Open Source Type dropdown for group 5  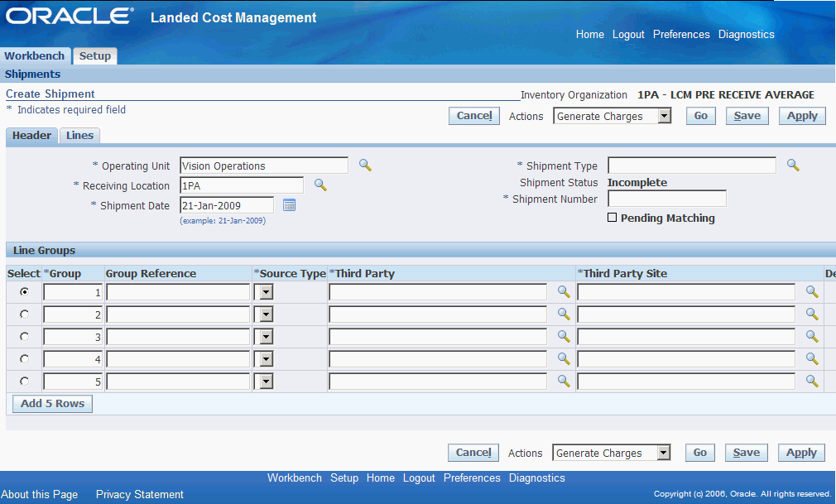[x=264, y=382]
